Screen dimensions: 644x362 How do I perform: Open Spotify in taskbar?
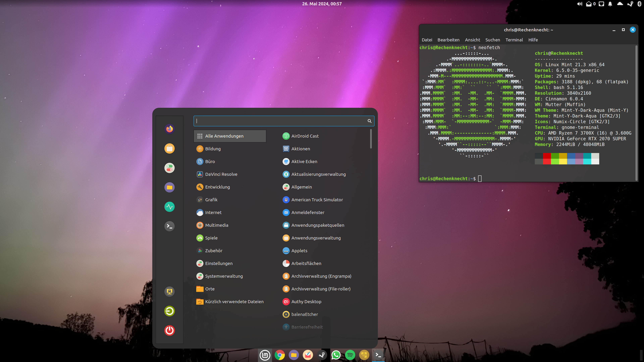pos(350,355)
